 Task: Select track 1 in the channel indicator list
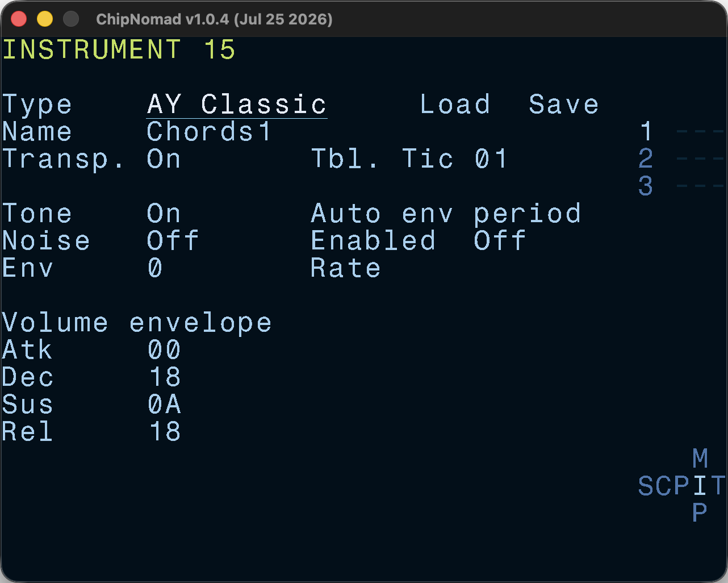(x=646, y=132)
